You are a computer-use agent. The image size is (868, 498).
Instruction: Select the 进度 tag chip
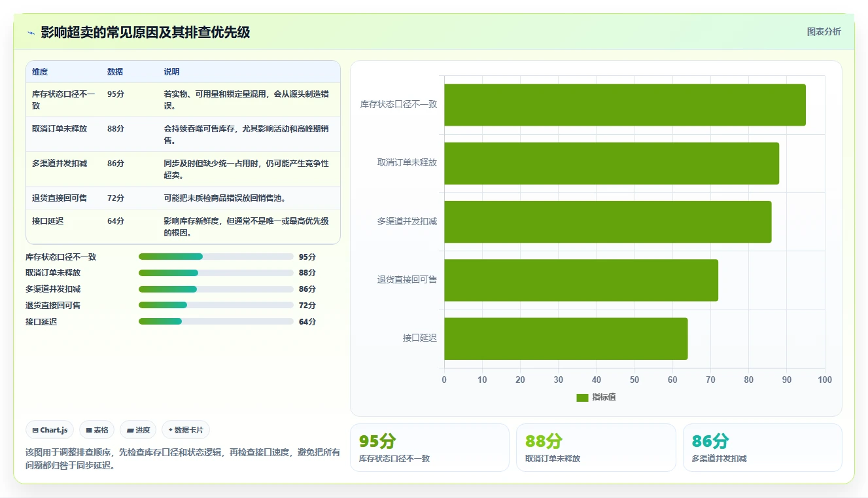138,430
